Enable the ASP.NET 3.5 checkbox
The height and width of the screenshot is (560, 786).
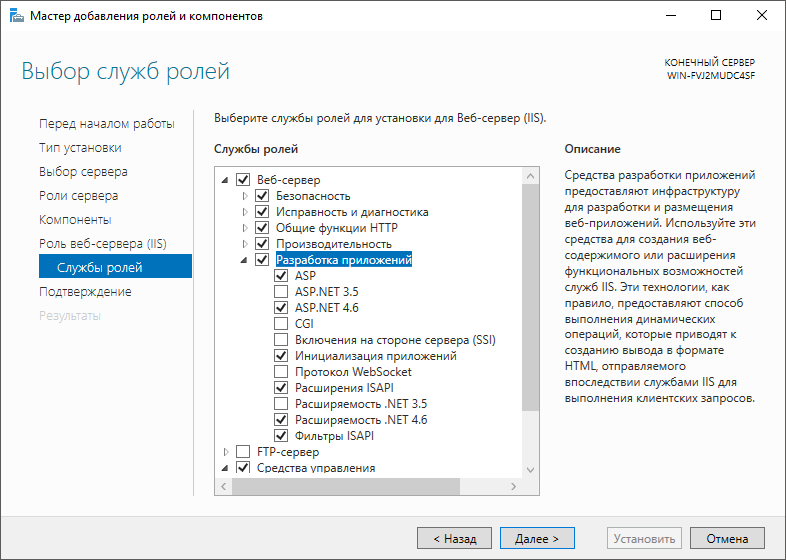(x=281, y=292)
